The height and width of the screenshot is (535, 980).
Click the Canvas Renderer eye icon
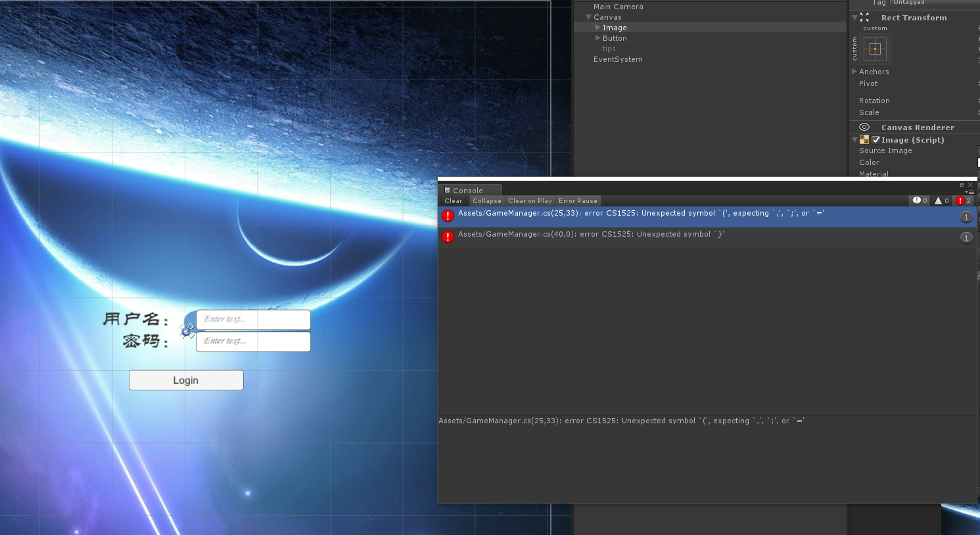click(x=864, y=127)
